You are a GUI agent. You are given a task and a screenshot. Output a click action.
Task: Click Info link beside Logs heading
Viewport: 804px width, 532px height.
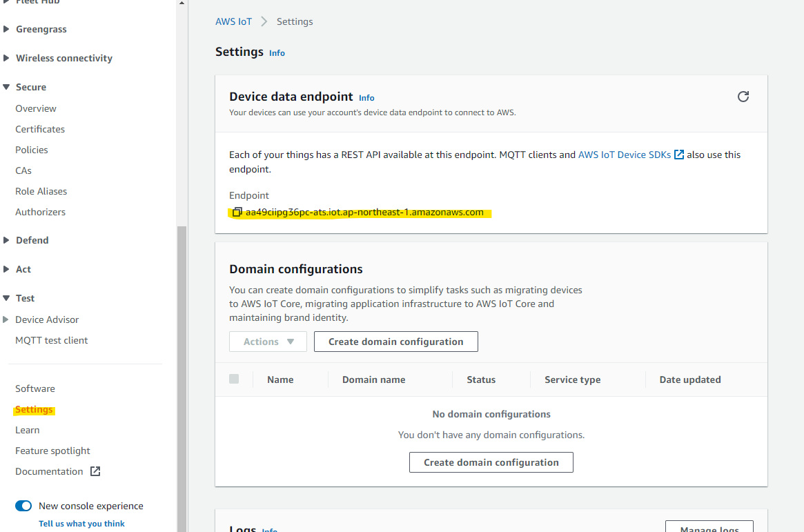tap(270, 529)
